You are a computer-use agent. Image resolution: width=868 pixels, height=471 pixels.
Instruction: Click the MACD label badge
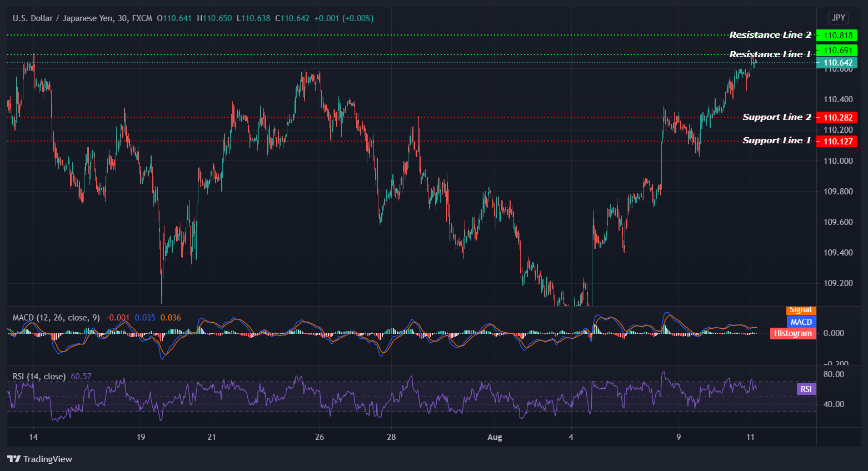click(x=801, y=322)
